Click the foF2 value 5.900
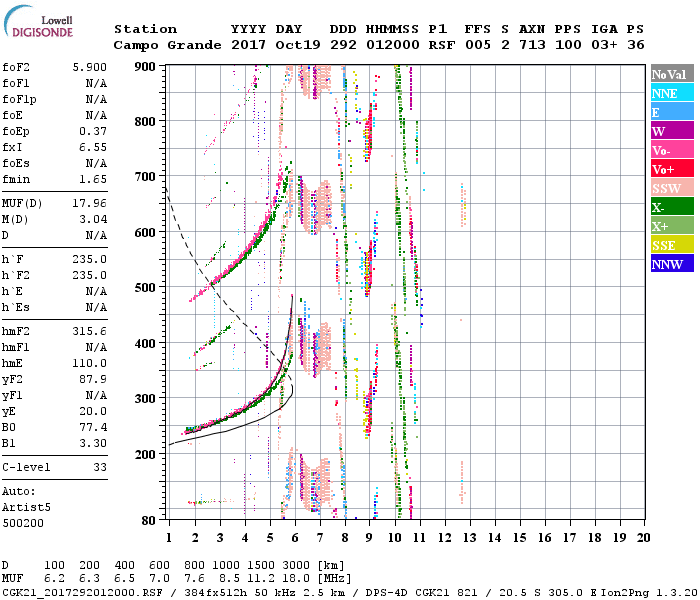Viewport: 700px width, 600px height. point(89,67)
